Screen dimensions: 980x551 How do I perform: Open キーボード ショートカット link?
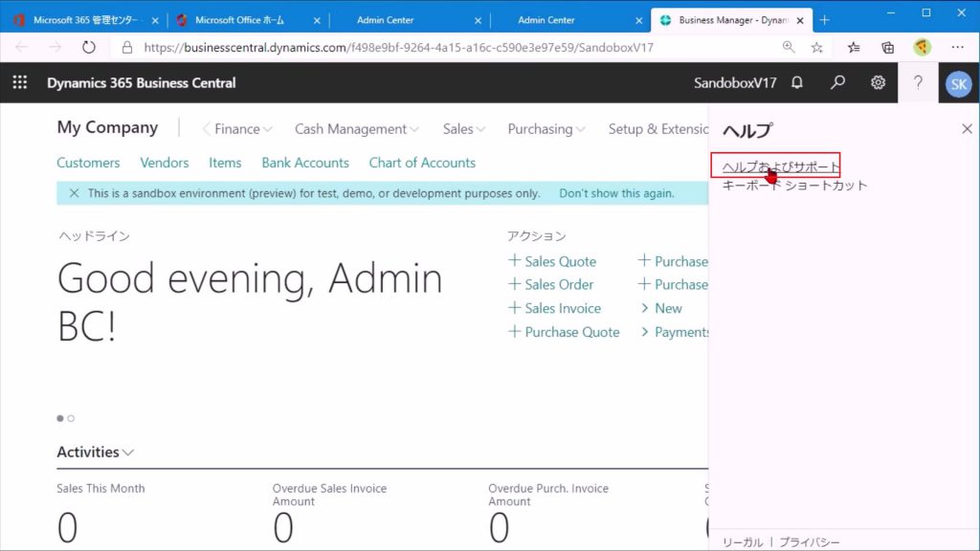click(x=794, y=185)
